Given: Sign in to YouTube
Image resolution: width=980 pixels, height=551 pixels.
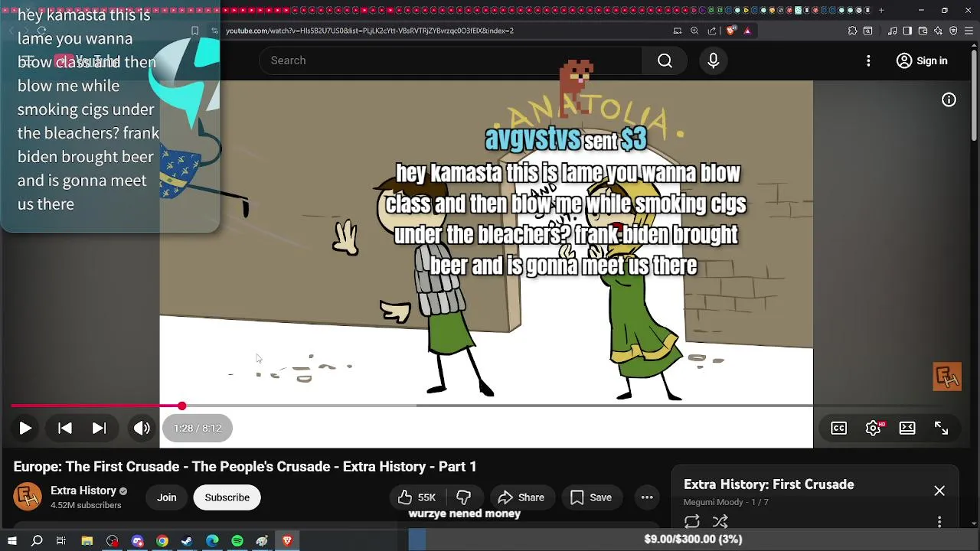Looking at the screenshot, I should point(922,60).
